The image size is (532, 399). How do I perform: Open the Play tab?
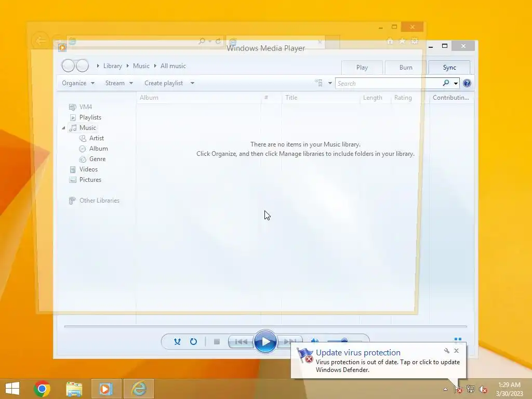(x=362, y=68)
